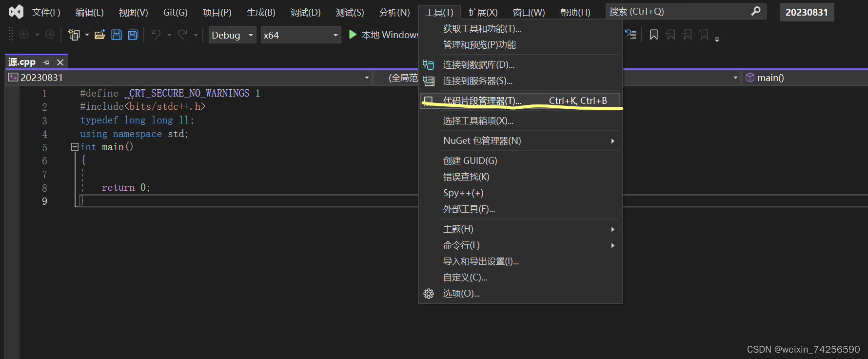
Task: Click the using namespace std line
Action: [x=134, y=134]
